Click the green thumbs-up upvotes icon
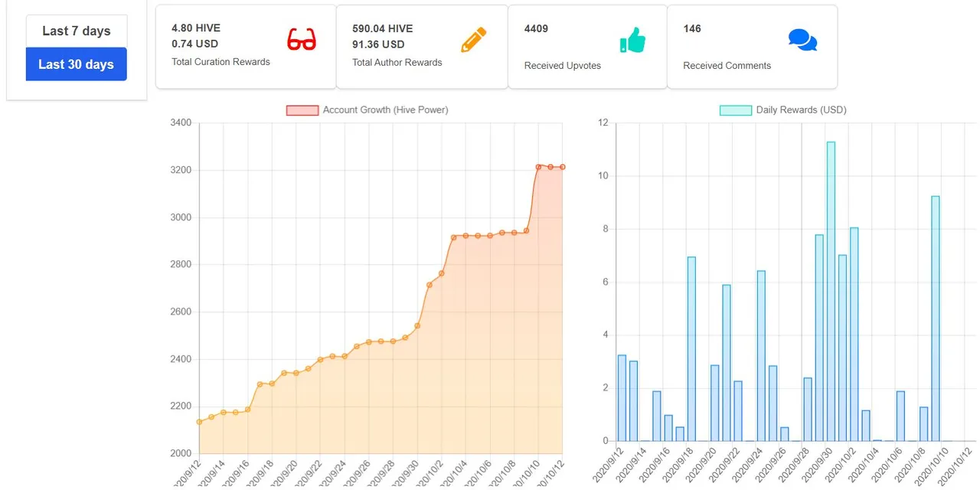This screenshot has height=490, width=980. 632,40
